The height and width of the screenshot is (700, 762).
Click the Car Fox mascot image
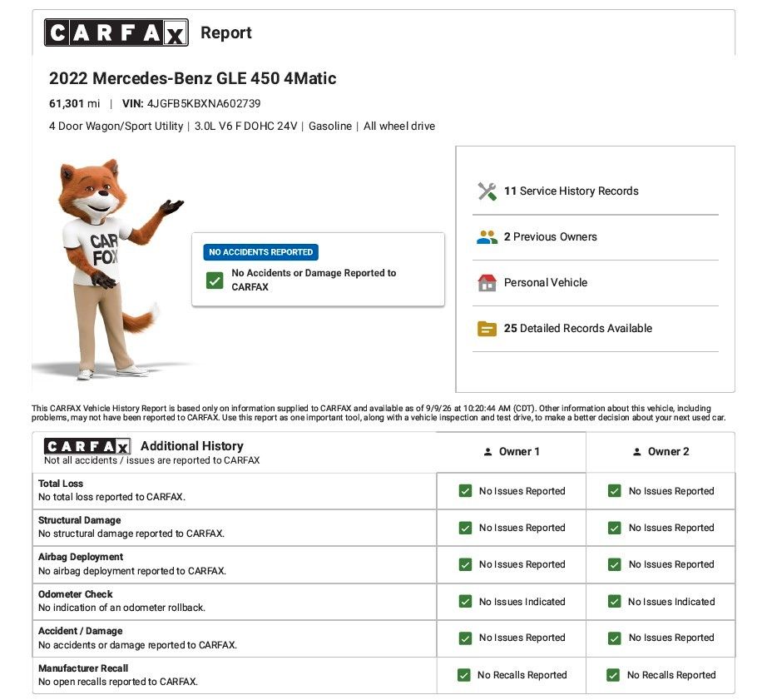pyautogui.click(x=114, y=269)
